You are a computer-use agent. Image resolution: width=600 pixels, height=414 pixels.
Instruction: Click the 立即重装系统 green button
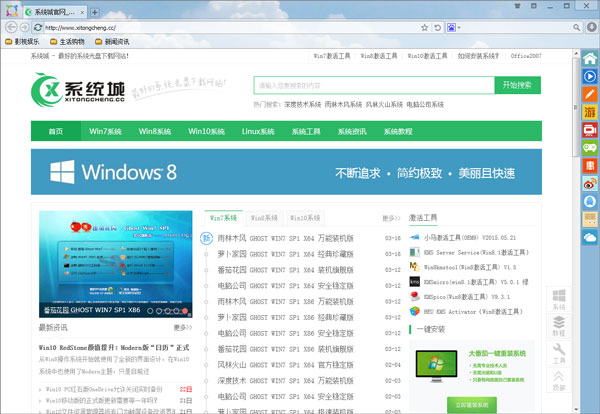coord(472,404)
